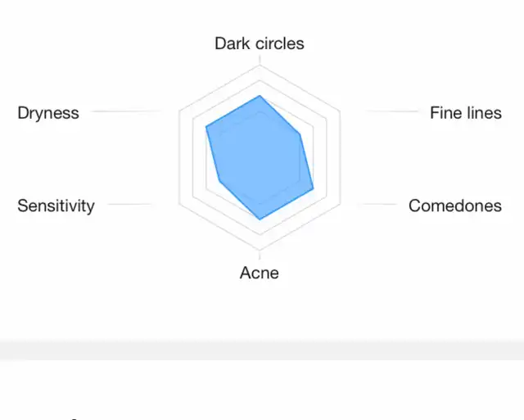Select the Fine lines label
The height and width of the screenshot is (420, 524).
click(x=466, y=113)
